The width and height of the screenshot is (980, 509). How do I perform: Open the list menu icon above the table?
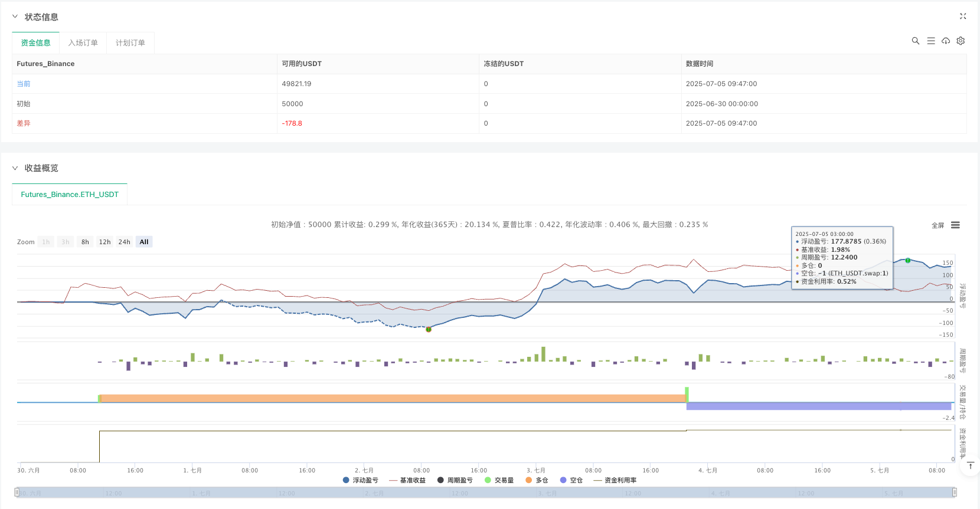pyautogui.click(x=930, y=41)
